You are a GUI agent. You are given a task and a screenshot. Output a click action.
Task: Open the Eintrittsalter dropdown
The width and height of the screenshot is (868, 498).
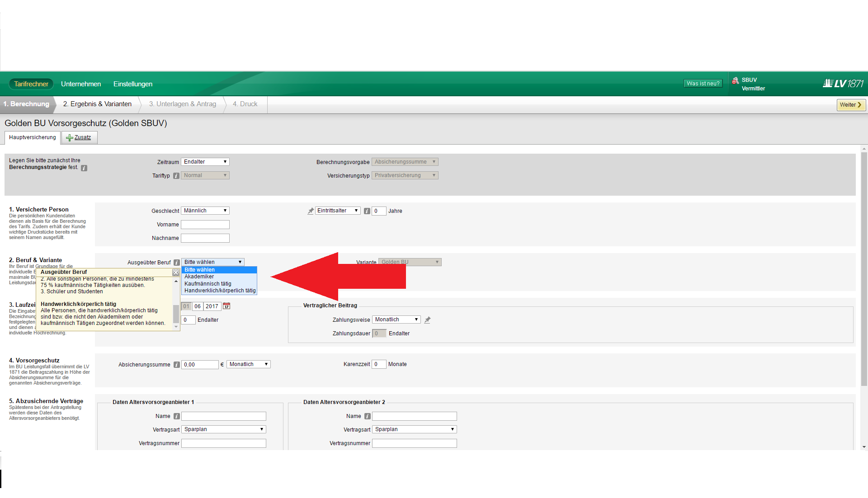338,211
